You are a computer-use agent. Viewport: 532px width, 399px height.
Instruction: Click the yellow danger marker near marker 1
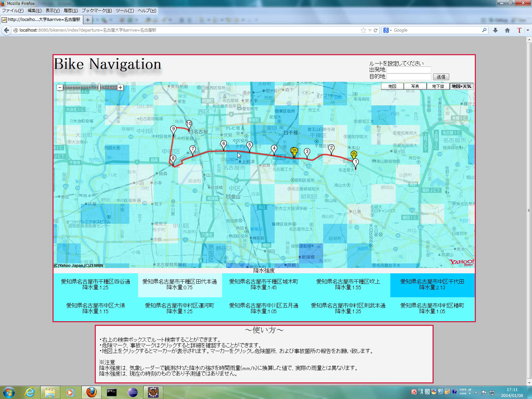coord(354,154)
